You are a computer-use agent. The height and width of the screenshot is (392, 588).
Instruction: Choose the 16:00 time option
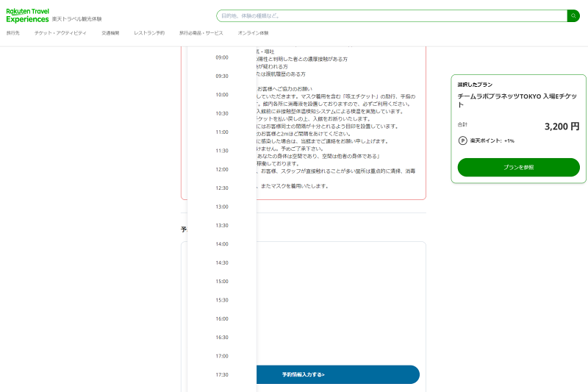pos(222,319)
